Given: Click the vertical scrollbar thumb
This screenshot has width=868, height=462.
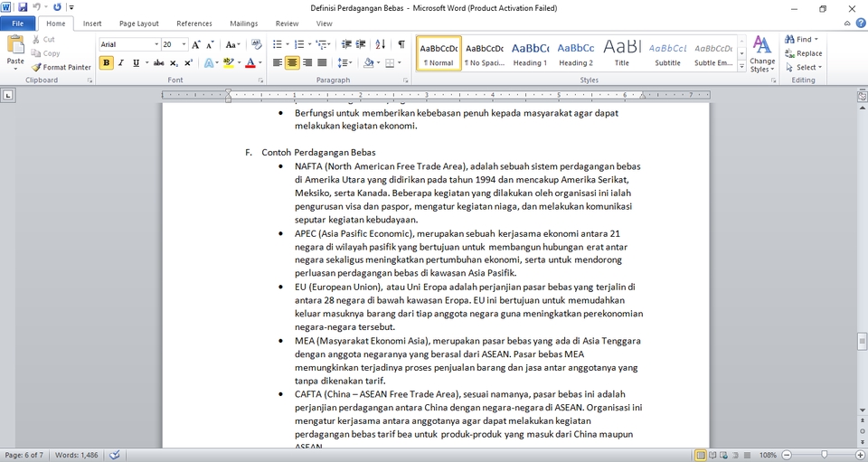Looking at the screenshot, I should [x=862, y=341].
